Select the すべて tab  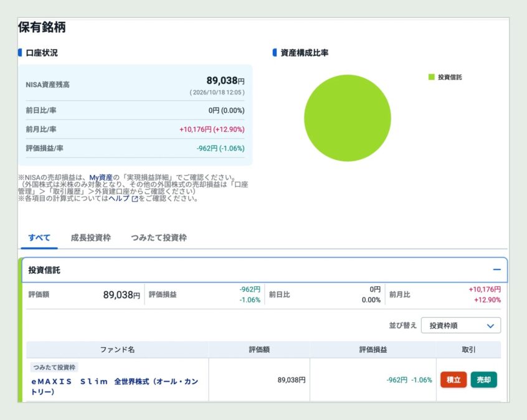(x=39, y=238)
